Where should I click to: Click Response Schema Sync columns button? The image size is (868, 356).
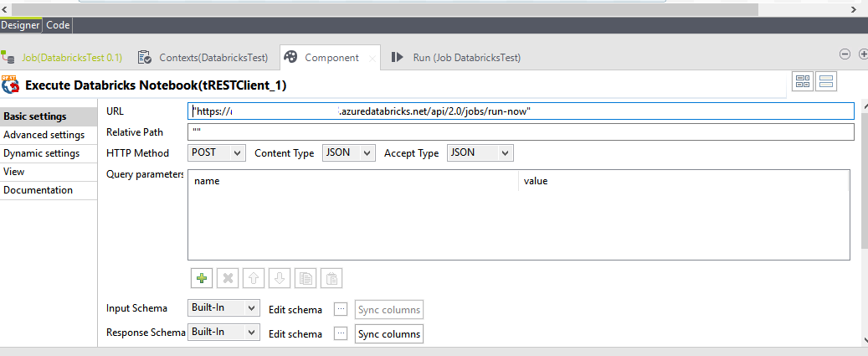(x=389, y=334)
